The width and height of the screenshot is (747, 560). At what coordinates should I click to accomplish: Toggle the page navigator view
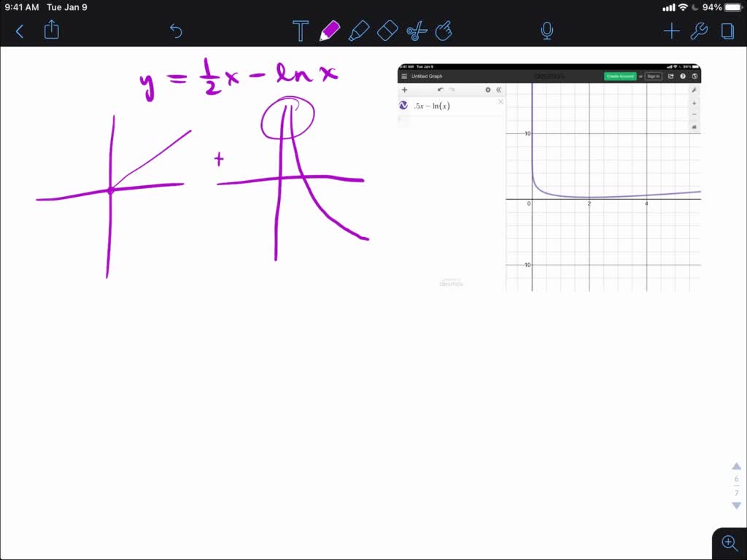727,31
